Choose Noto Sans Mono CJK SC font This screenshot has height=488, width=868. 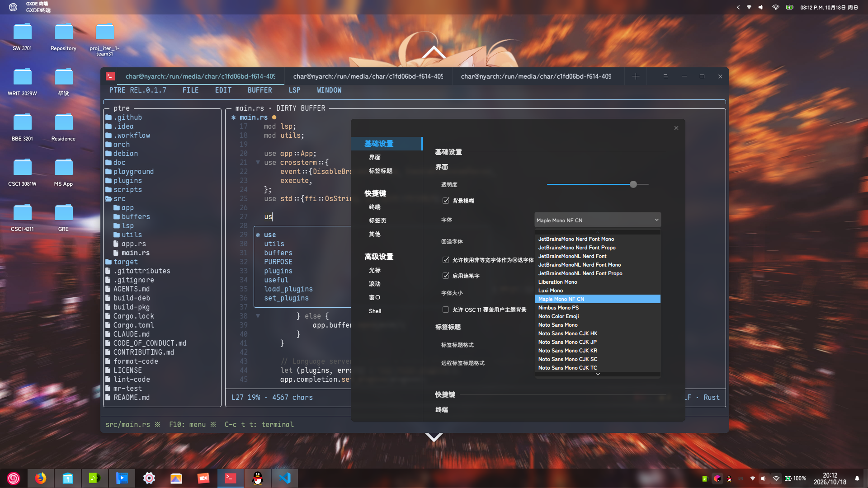(x=598, y=359)
